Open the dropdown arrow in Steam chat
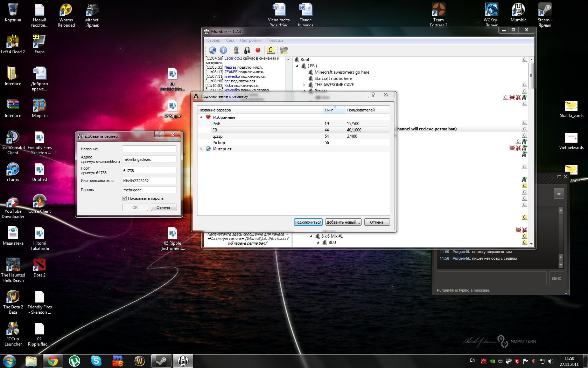 559,193
